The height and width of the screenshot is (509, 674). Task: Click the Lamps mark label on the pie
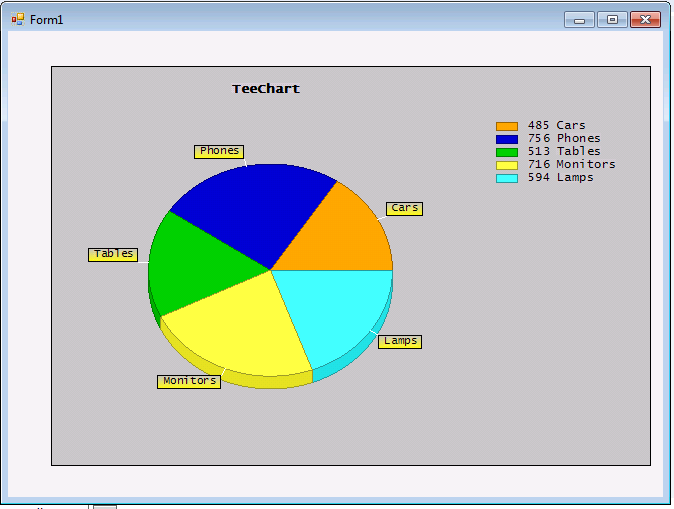[400, 341]
